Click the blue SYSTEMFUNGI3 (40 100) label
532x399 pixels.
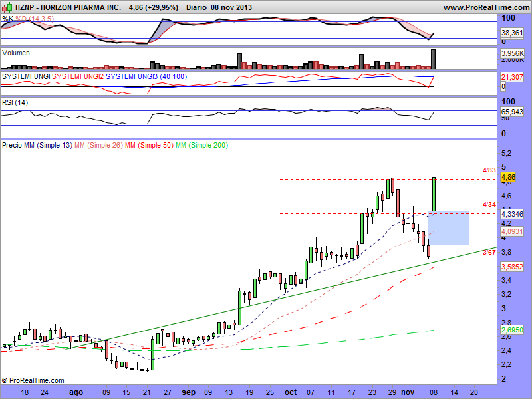click(146, 76)
